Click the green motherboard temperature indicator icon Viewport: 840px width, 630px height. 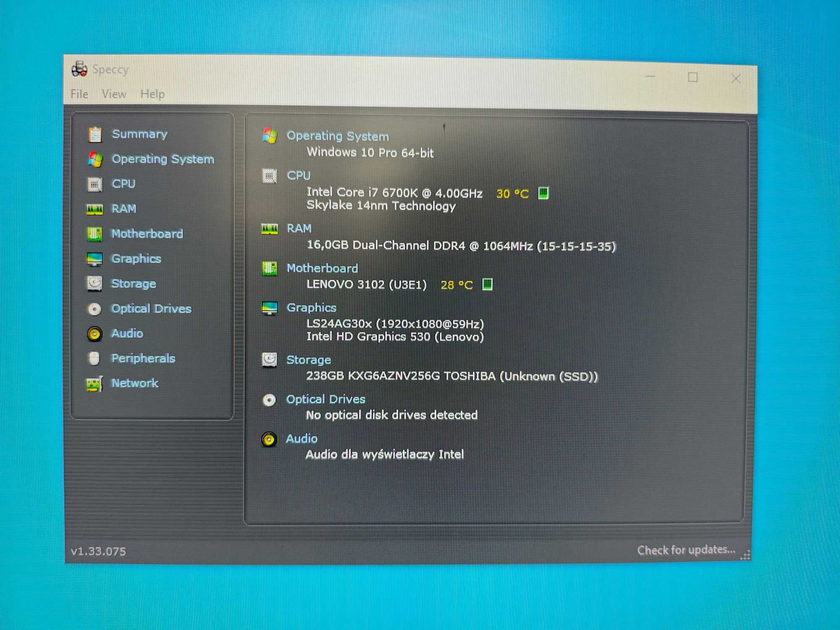click(x=487, y=284)
